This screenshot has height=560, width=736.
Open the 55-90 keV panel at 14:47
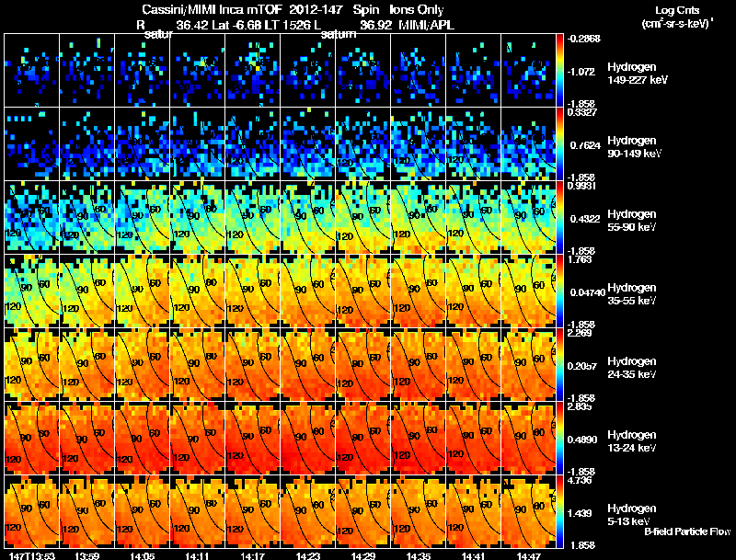tap(528, 218)
